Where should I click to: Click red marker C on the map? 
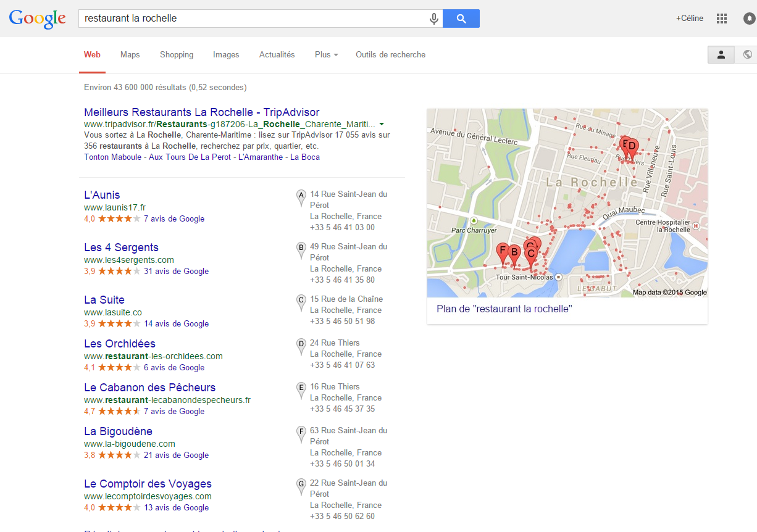[530, 256]
